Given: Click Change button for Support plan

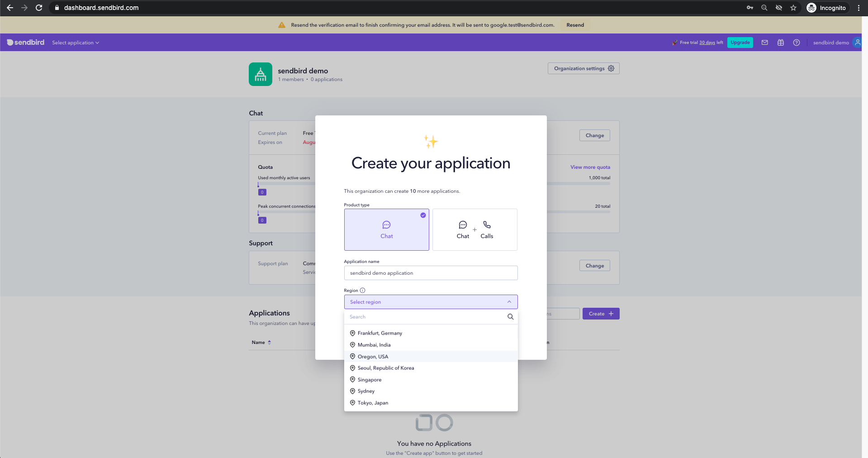Looking at the screenshot, I should [594, 266].
